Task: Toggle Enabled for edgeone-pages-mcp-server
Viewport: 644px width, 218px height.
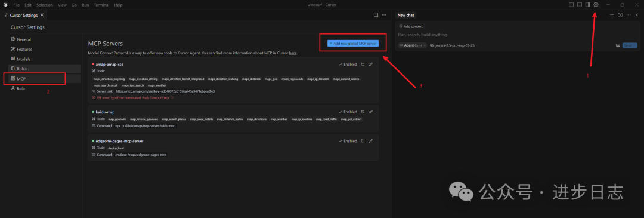Action: (348, 141)
